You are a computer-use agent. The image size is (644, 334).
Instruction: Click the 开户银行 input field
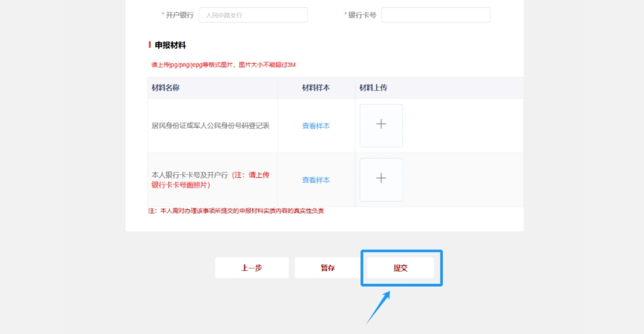[253, 15]
